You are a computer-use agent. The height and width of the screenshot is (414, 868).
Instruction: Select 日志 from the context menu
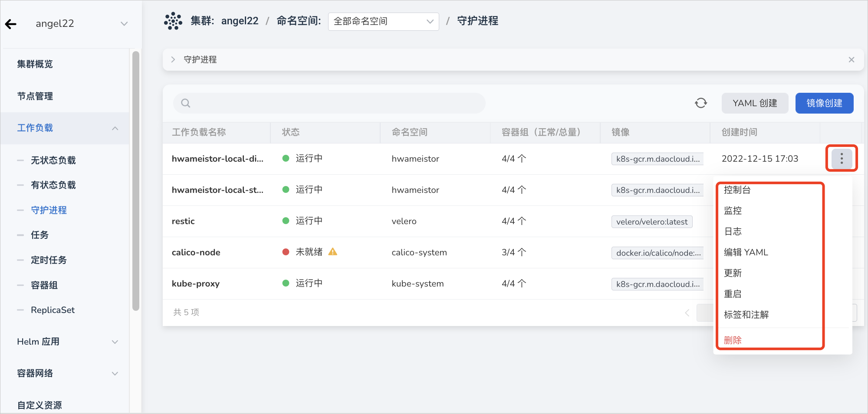(733, 231)
